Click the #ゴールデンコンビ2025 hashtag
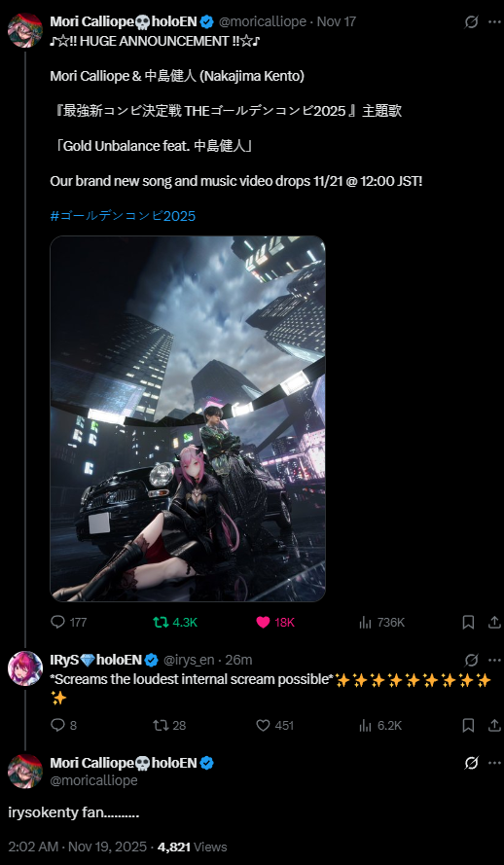 click(123, 216)
